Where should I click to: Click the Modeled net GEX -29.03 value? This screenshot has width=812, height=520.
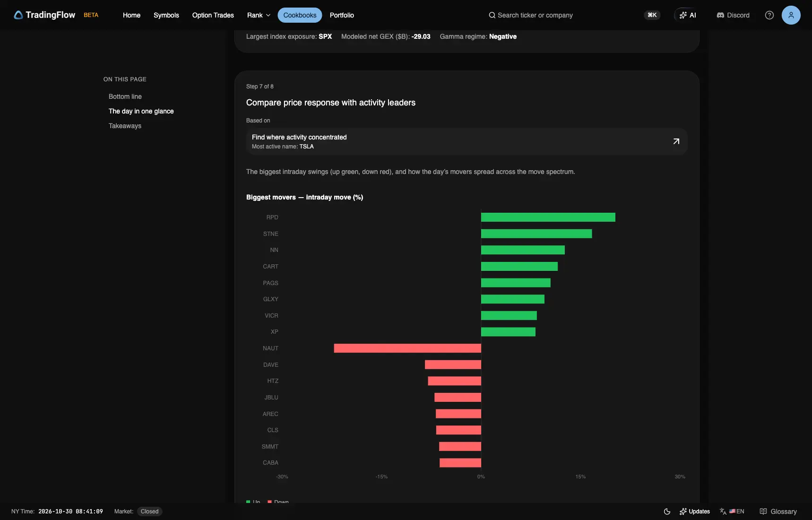421,36
